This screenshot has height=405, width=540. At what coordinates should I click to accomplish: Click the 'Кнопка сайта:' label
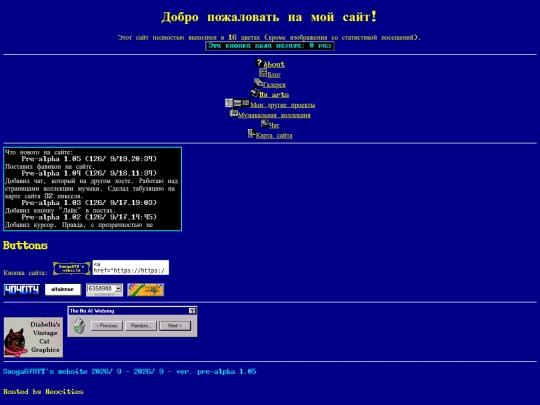26,273
